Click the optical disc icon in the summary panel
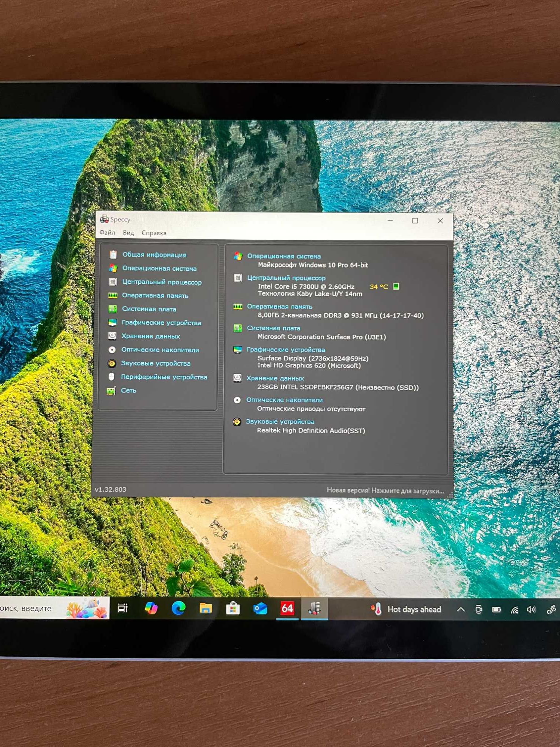 (237, 400)
